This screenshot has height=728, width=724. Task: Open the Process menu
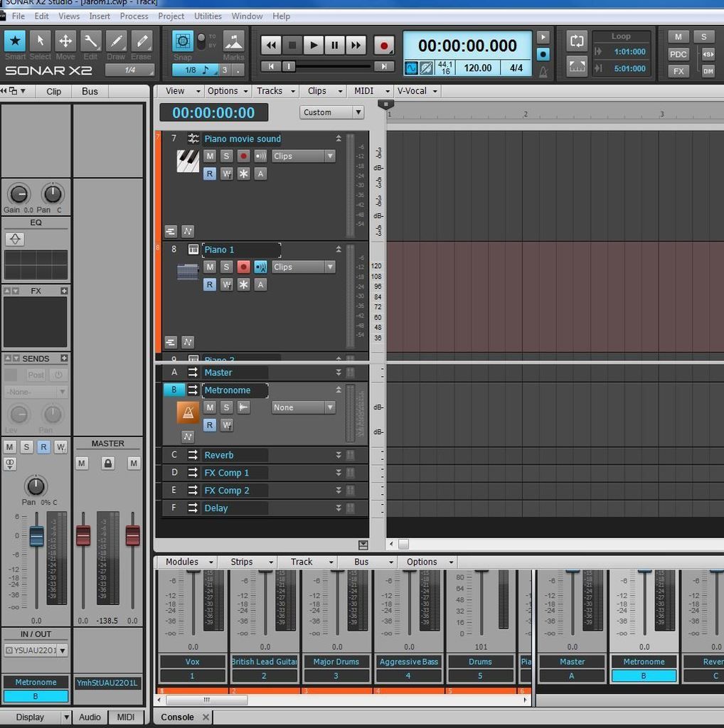(134, 16)
